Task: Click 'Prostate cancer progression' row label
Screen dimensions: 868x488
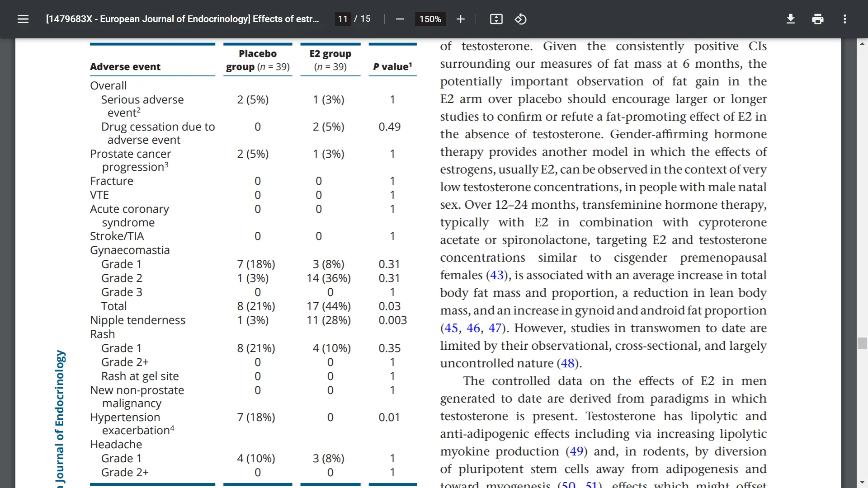Action: point(130,160)
